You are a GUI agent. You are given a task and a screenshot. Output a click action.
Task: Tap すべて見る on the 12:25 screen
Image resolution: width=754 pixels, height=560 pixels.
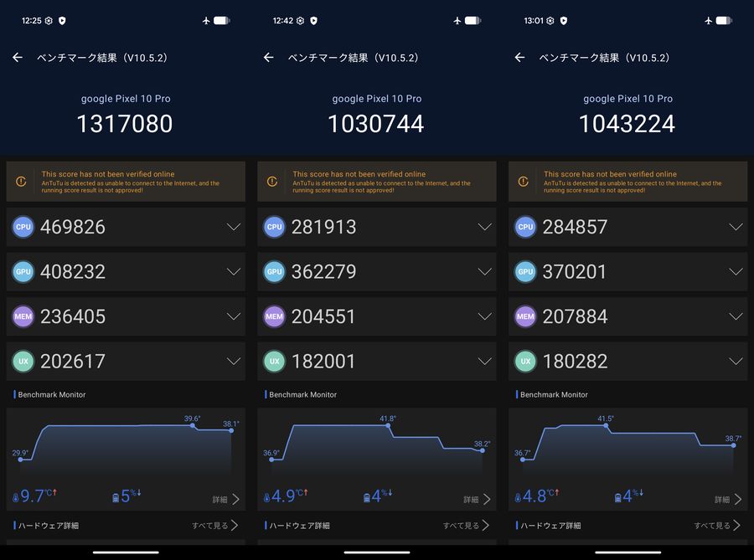(215, 526)
